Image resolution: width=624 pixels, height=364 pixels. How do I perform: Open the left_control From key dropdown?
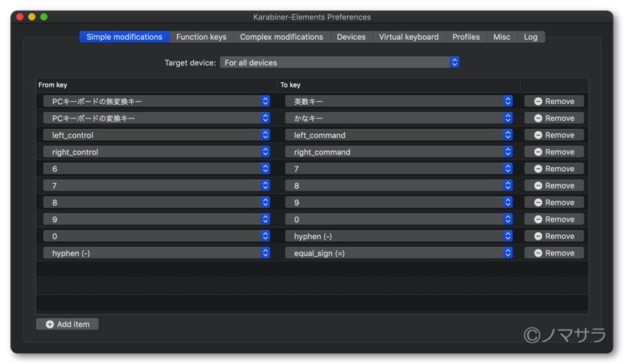point(157,135)
